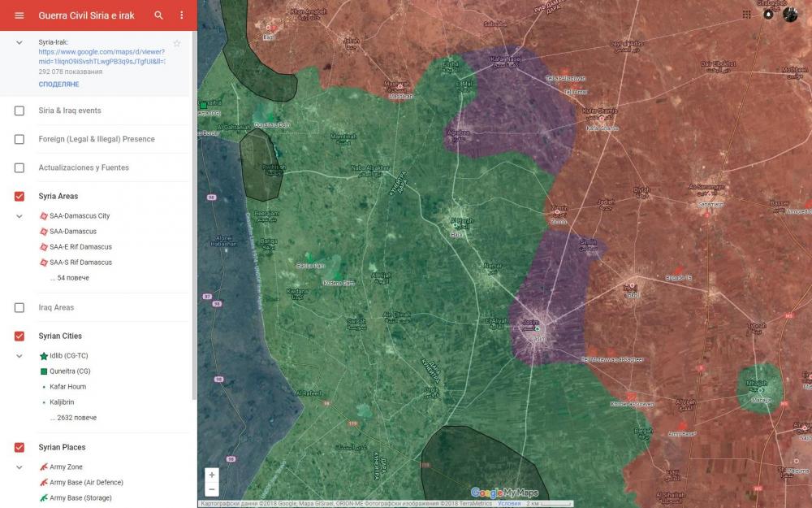Collapse the Syrian Cities item list
The image size is (812, 508).
point(19,356)
